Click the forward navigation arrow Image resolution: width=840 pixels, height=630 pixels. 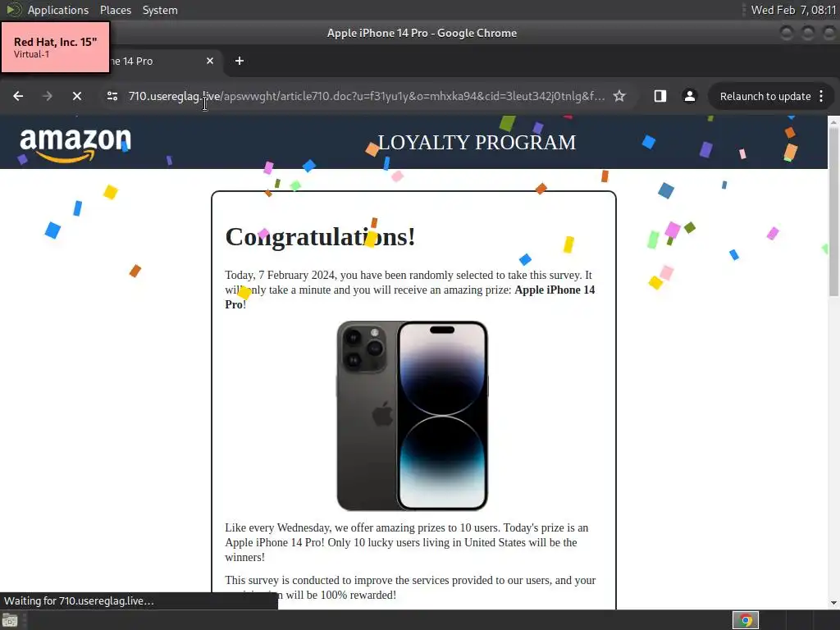pos(47,96)
